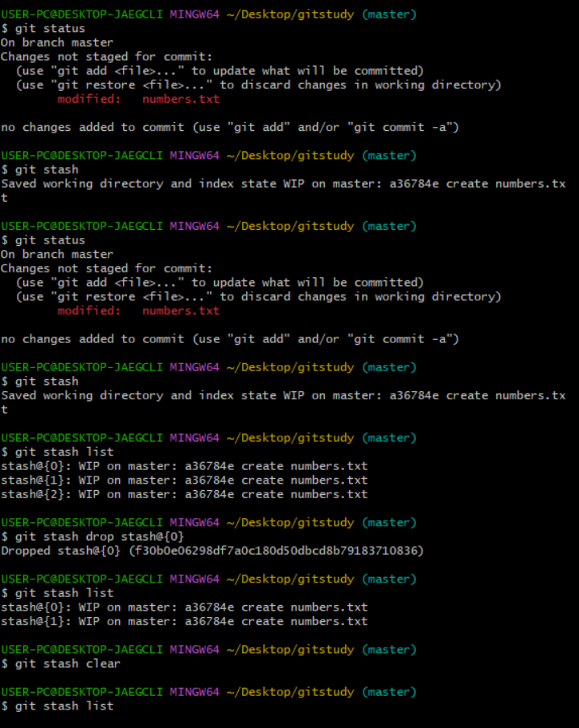579x728 pixels.
Task: Click the last stash@{1} row above 'git stash clear' prompt
Action: click(x=184, y=621)
